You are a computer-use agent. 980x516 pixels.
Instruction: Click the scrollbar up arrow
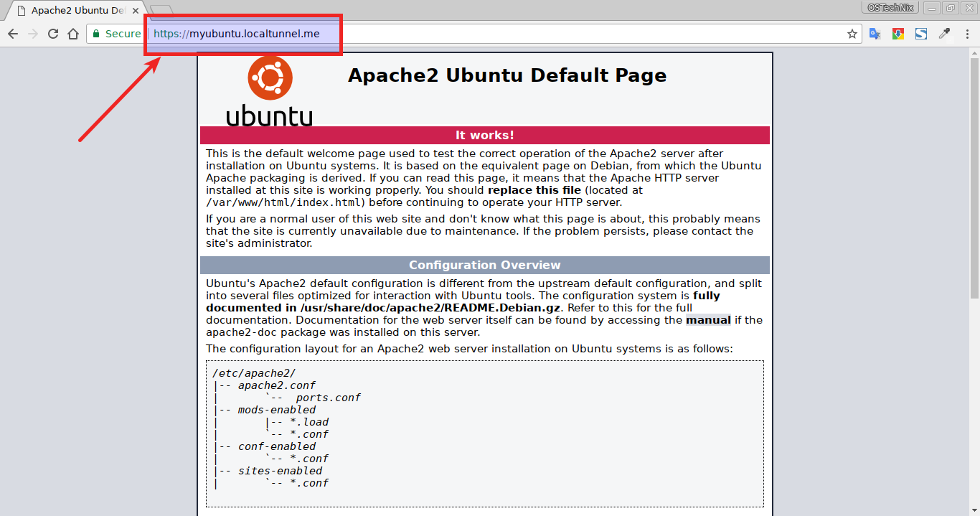974,53
